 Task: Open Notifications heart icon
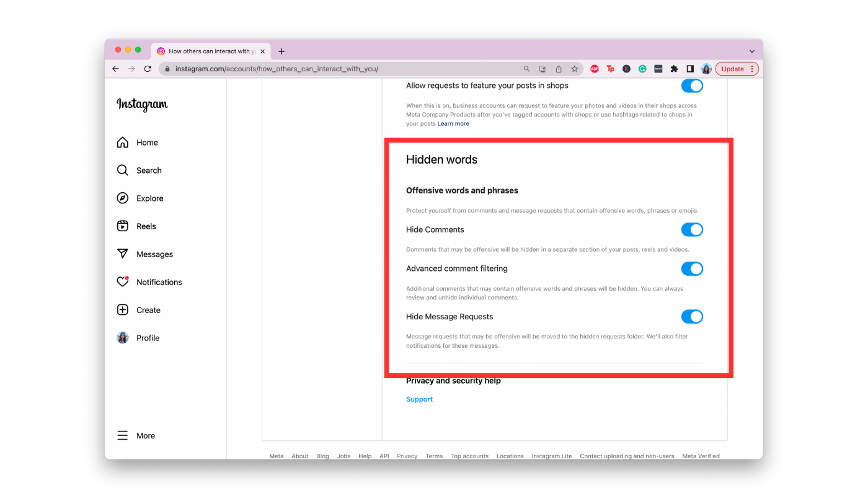[x=123, y=282]
